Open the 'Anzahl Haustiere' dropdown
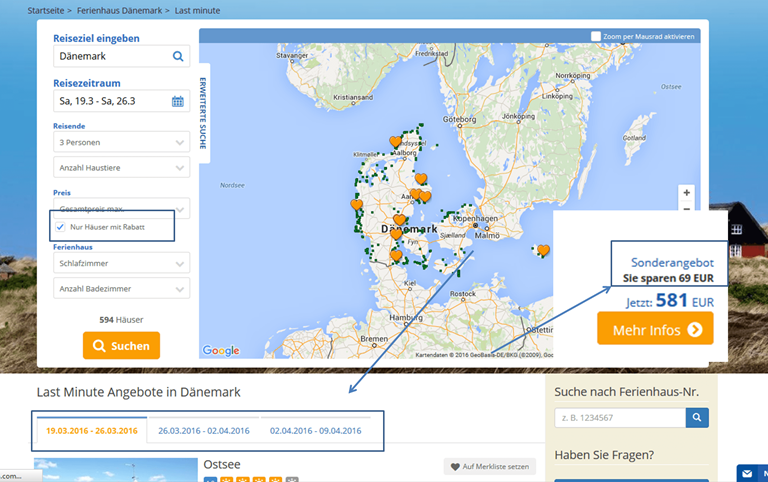The height and width of the screenshot is (482, 768). click(x=120, y=168)
